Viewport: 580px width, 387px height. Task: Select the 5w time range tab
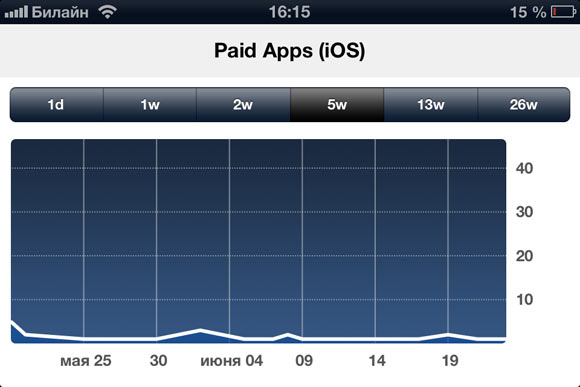(337, 105)
